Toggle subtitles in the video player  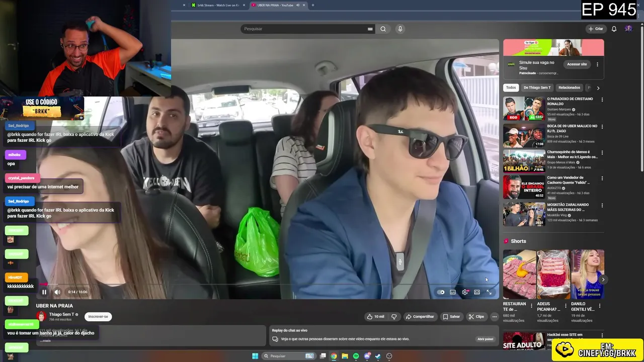453,292
